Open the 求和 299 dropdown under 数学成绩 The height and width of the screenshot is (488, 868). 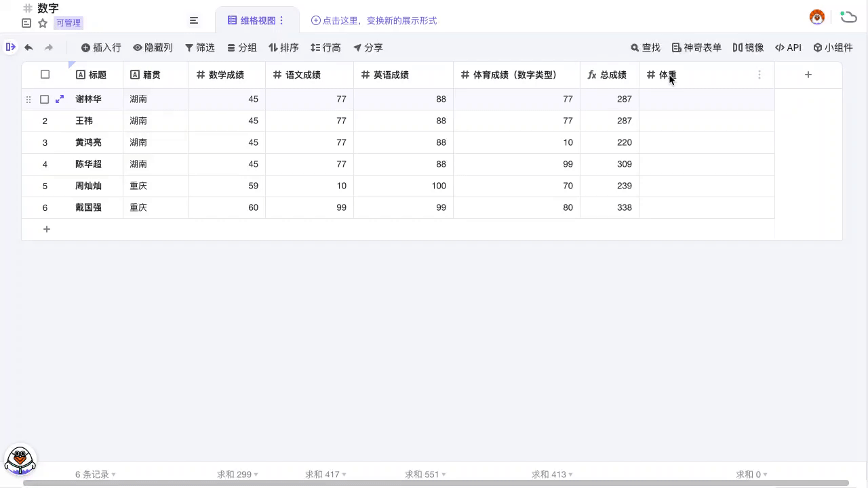click(236, 474)
